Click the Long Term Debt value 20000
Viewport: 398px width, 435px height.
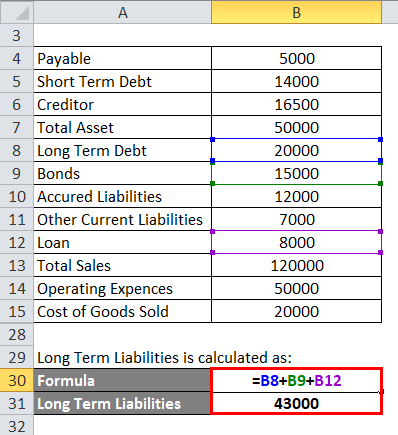pyautogui.click(x=296, y=150)
